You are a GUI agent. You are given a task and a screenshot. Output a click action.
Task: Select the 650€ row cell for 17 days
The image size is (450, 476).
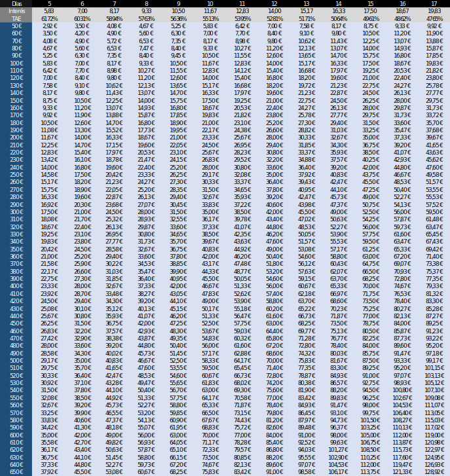coord(434,471)
